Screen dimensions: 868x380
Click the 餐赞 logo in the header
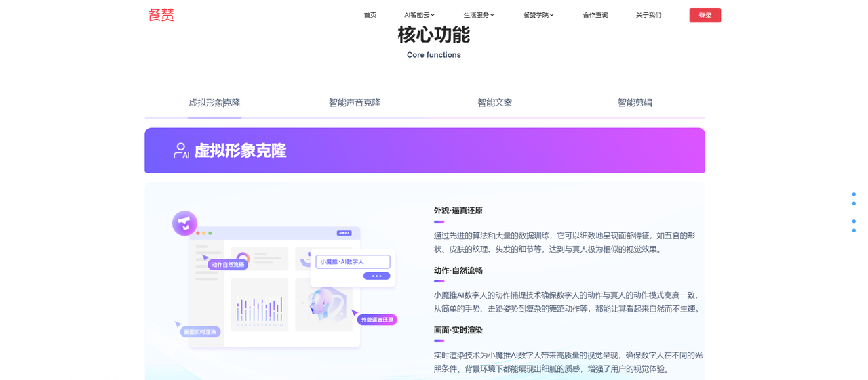click(161, 15)
